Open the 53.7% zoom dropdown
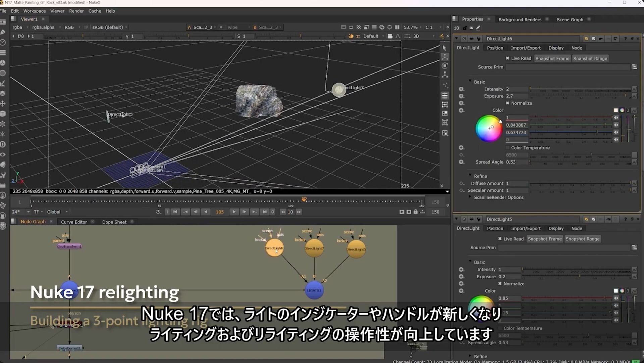This screenshot has width=644, height=363. (413, 27)
